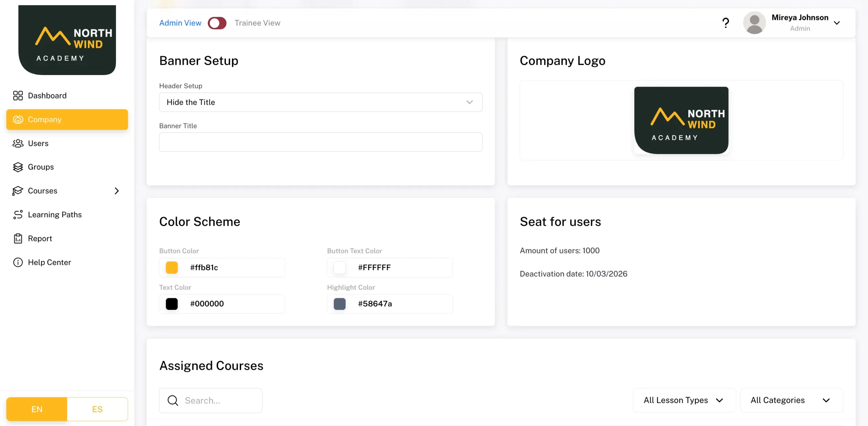Viewport: 868px width, 426px height.
Task: Open the Groups menu item
Action: point(67,167)
